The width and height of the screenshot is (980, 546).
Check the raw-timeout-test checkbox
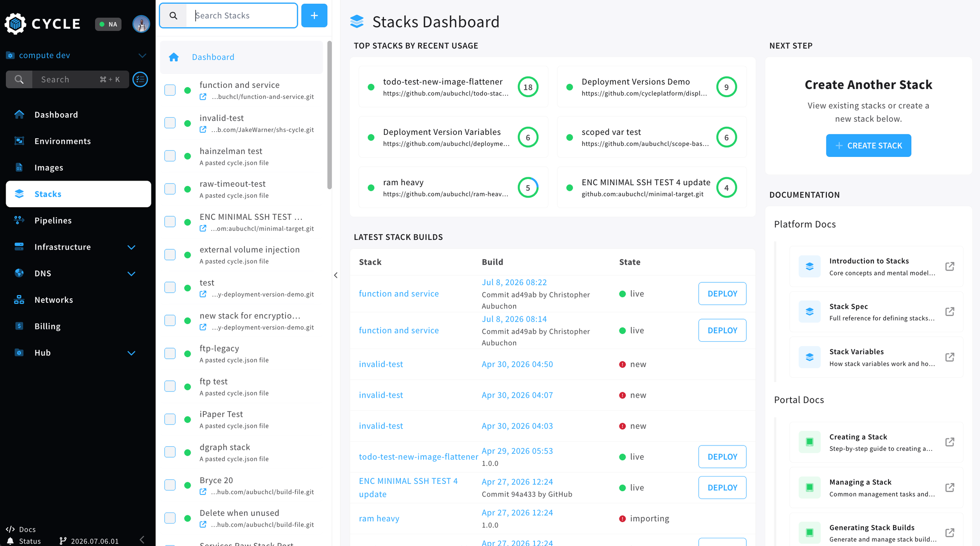(170, 189)
